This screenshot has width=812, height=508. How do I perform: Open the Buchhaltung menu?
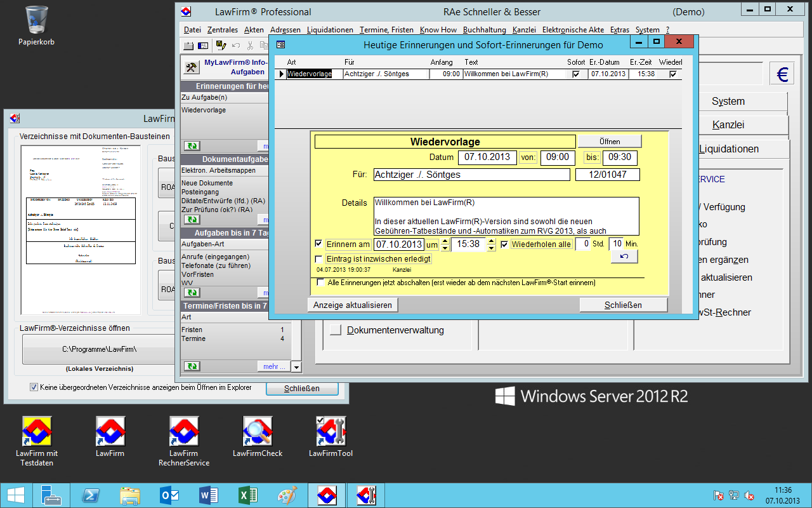pyautogui.click(x=485, y=30)
